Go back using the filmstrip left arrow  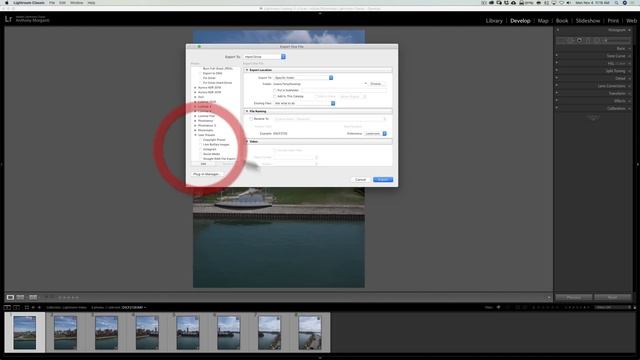tap(33, 307)
